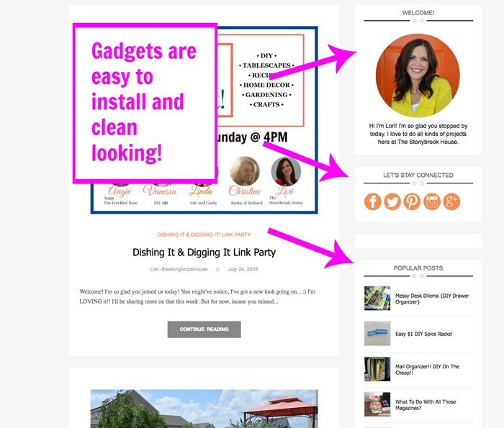Click the Mail Organizer thumbnail image

pos(377,369)
